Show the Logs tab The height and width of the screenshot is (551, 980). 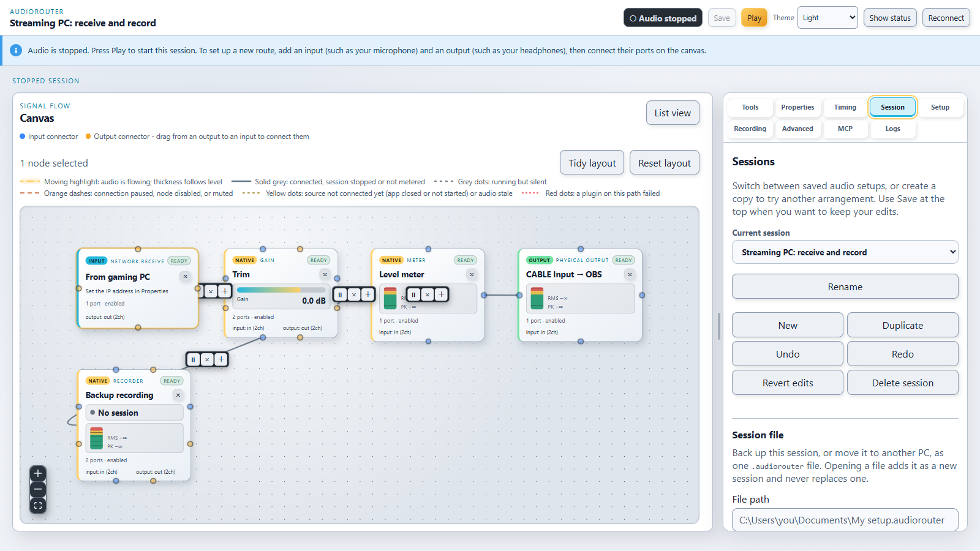click(893, 129)
